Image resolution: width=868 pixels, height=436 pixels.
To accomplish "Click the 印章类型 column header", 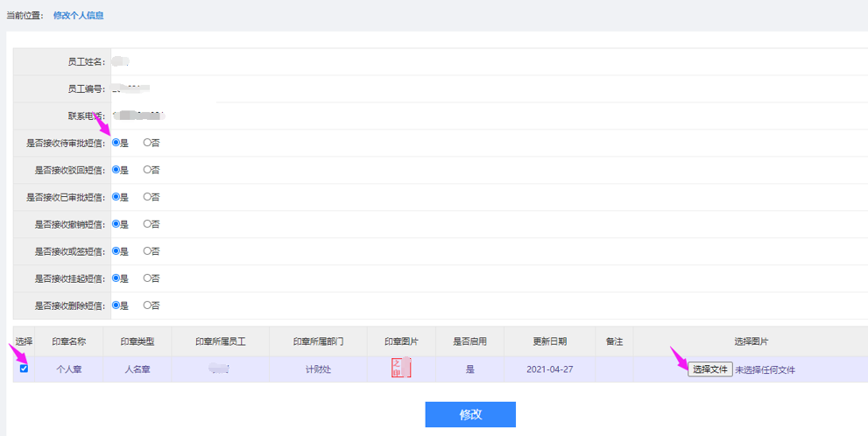I will point(138,342).
